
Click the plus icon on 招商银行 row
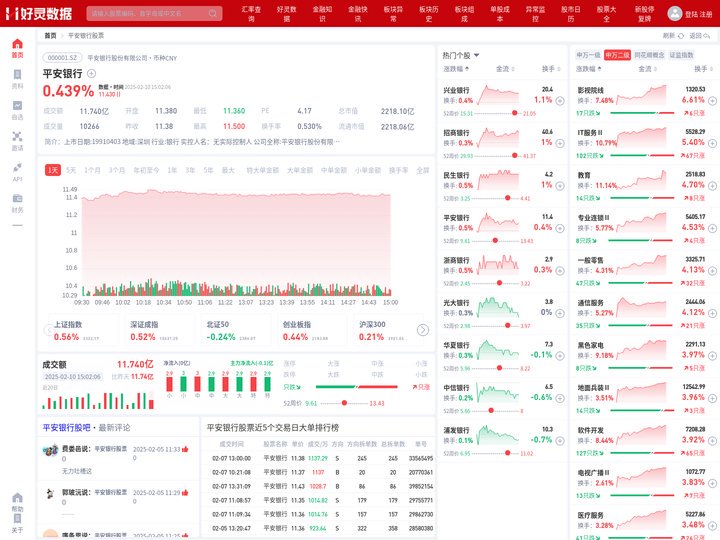560,143
